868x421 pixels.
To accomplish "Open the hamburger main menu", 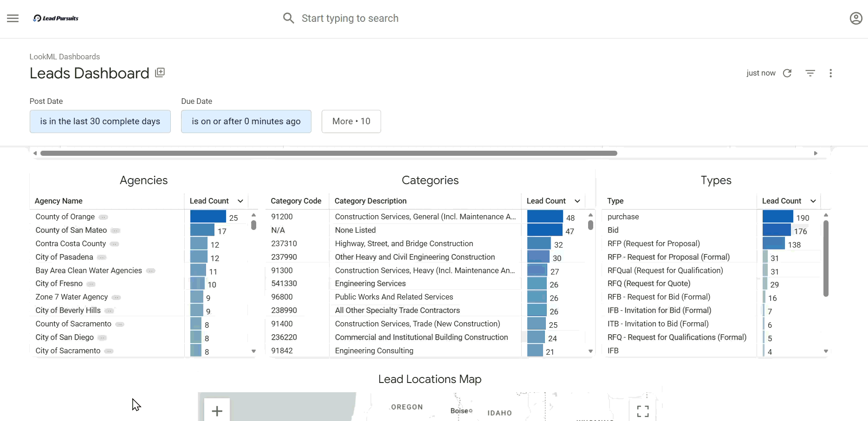I will point(13,18).
